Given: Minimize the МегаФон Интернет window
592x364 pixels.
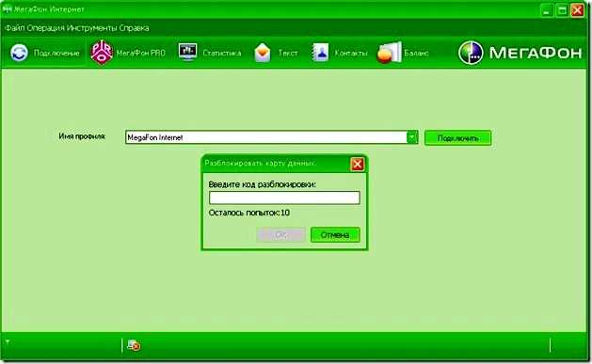Looking at the screenshot, I should point(547,10).
